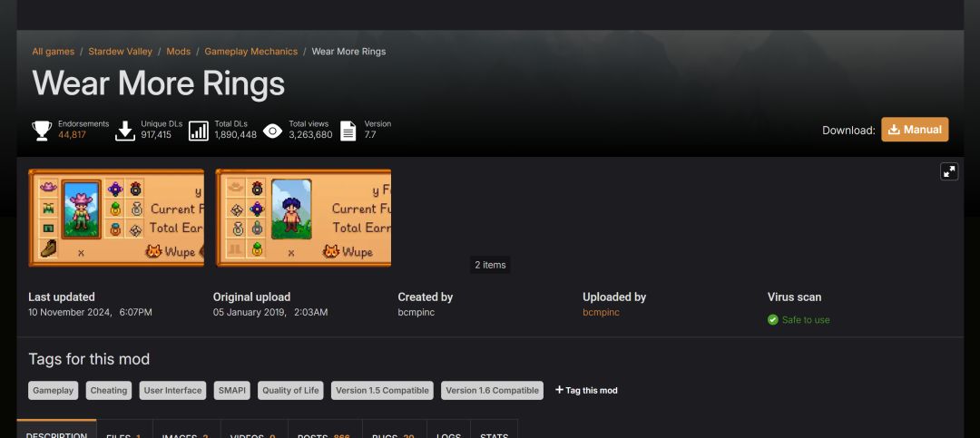
Task: Click the Total DLs bar chart icon
Action: pyautogui.click(x=199, y=131)
